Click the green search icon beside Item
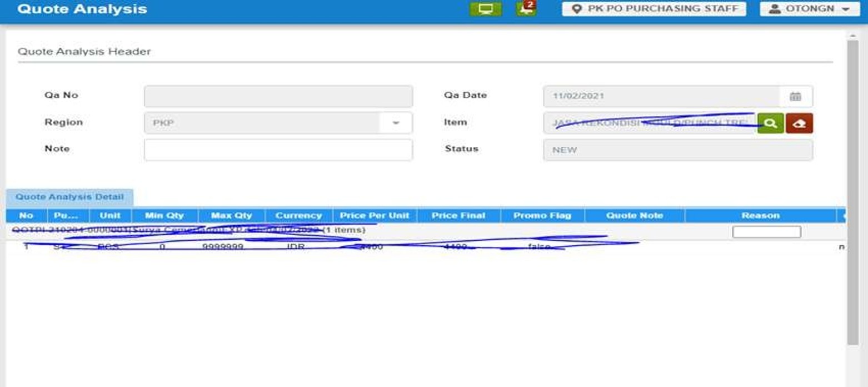The height and width of the screenshot is (387, 868). pyautogui.click(x=770, y=123)
